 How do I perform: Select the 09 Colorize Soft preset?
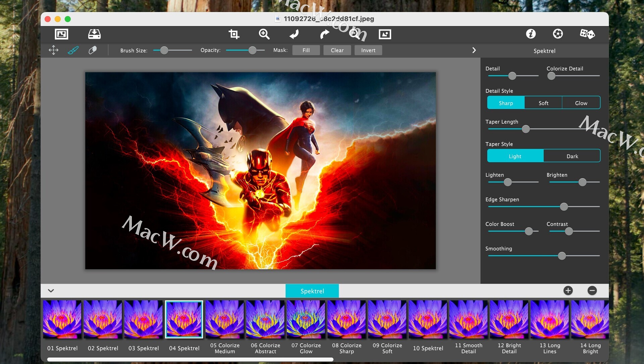click(387, 319)
